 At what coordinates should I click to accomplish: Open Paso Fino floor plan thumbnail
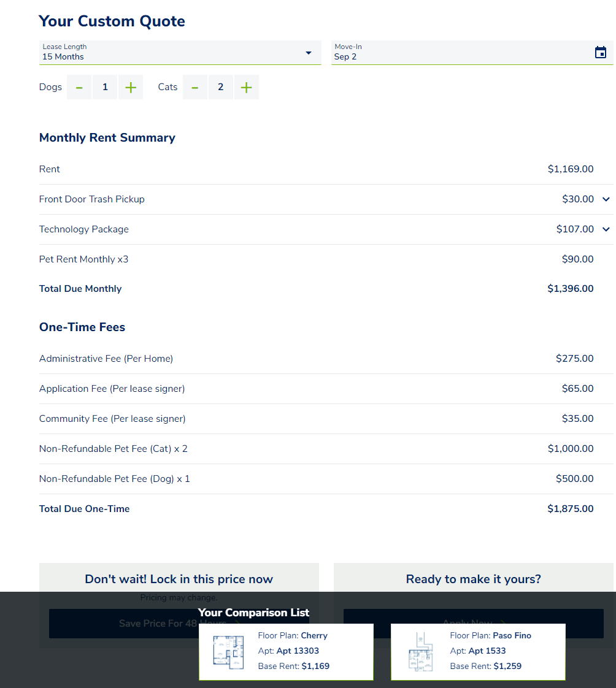pyautogui.click(x=421, y=652)
